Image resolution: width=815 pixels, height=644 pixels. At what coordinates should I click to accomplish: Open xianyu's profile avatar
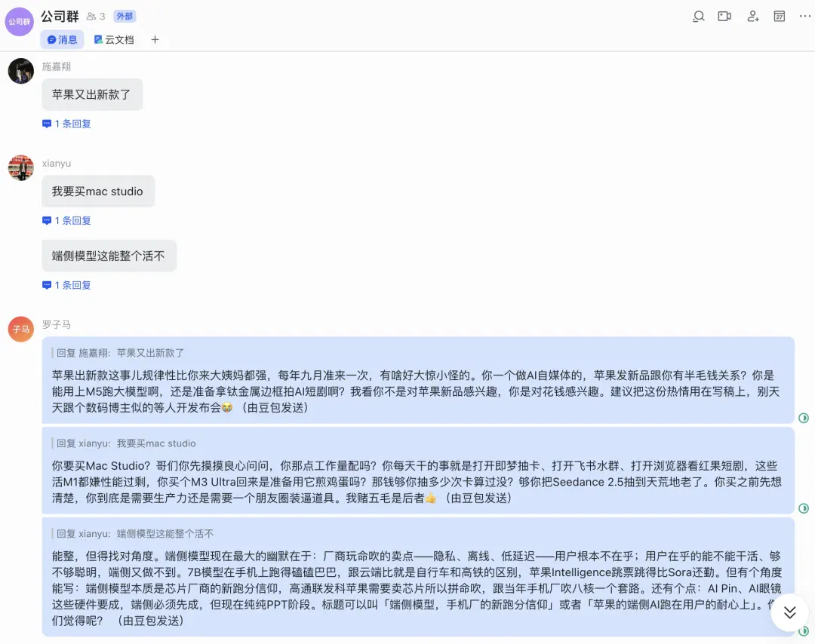coord(21,167)
